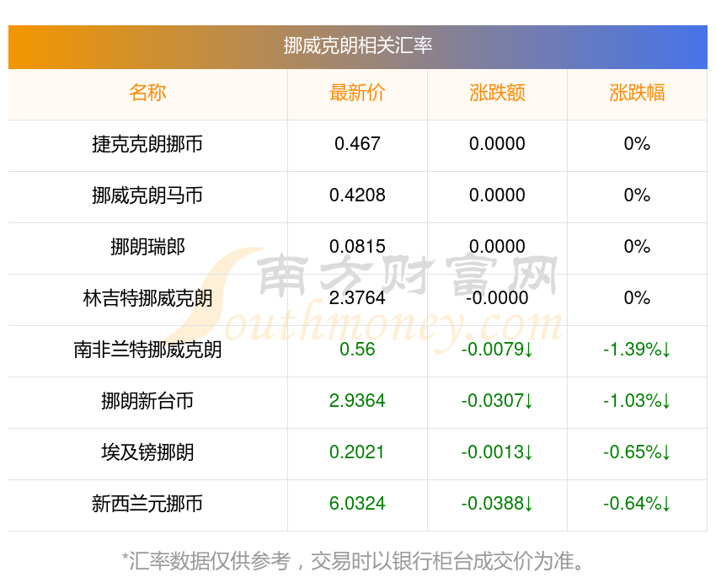The height and width of the screenshot is (588, 716).
Task: Click the price value 0.0815
Action: (357, 247)
